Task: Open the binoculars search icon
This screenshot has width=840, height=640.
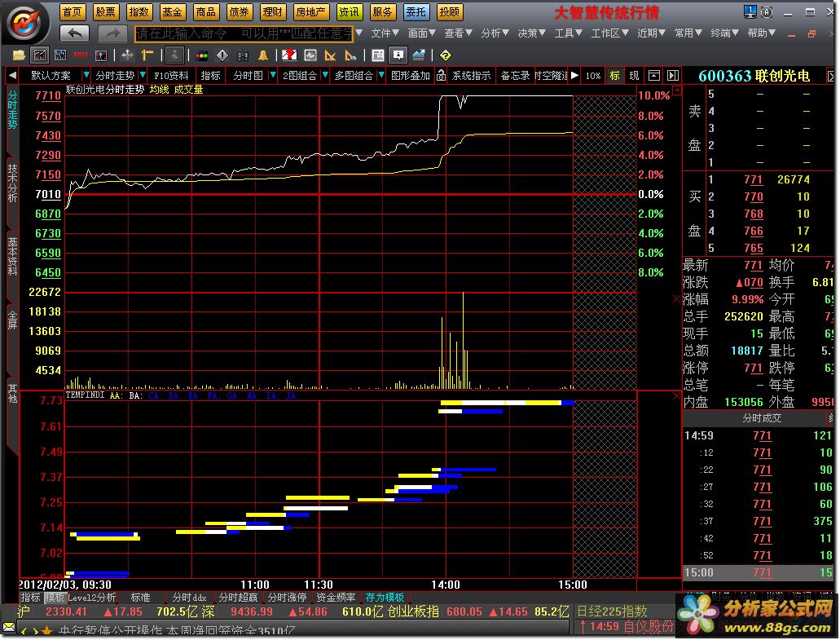Action: point(243,55)
